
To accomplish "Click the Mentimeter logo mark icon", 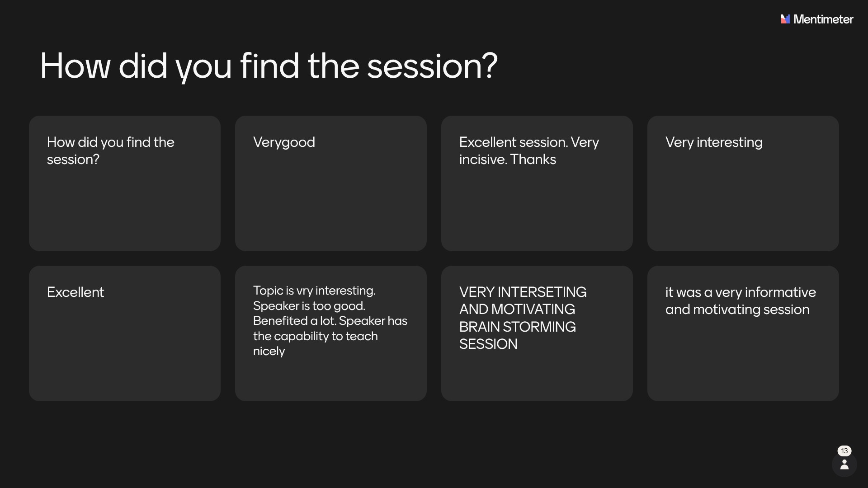I will [x=785, y=19].
